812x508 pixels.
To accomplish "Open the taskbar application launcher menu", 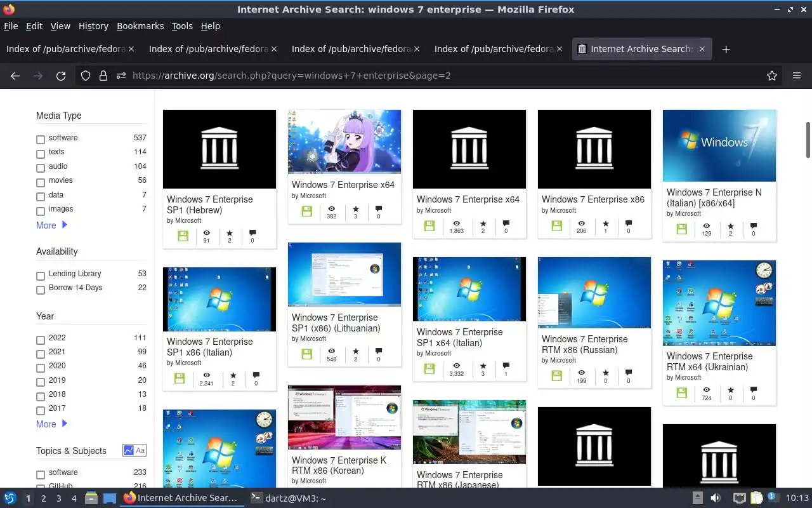I will pyautogui.click(x=10, y=498).
